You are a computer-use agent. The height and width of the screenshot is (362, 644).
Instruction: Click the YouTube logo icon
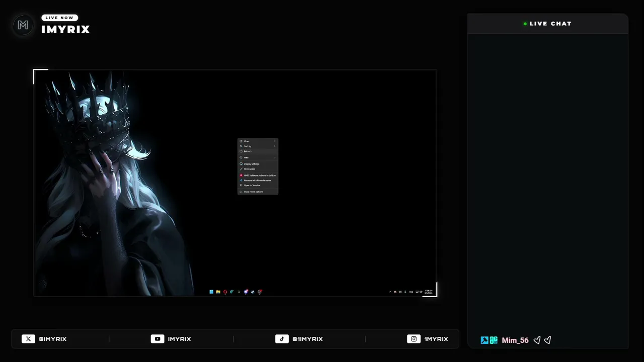pyautogui.click(x=157, y=339)
